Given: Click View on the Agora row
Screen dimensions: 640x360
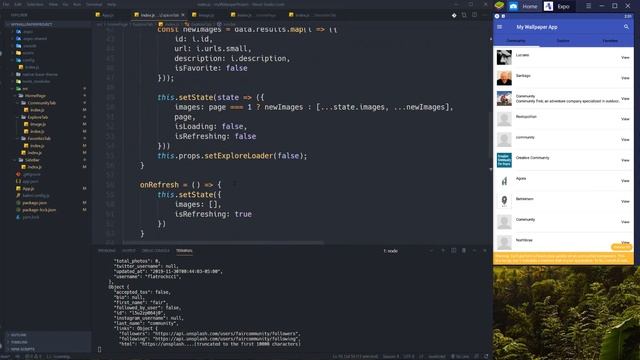Looking at the screenshot, I should [x=625, y=181].
